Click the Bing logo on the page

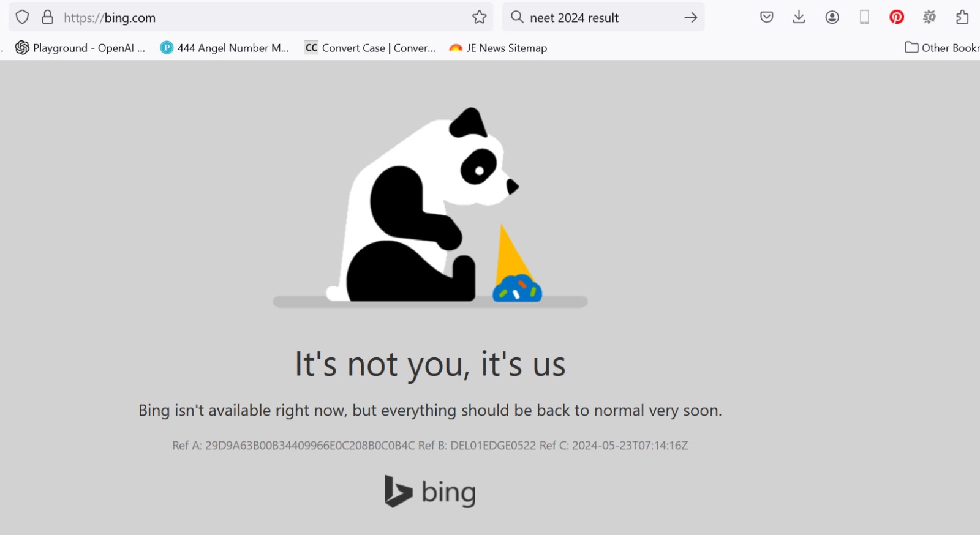(x=430, y=492)
